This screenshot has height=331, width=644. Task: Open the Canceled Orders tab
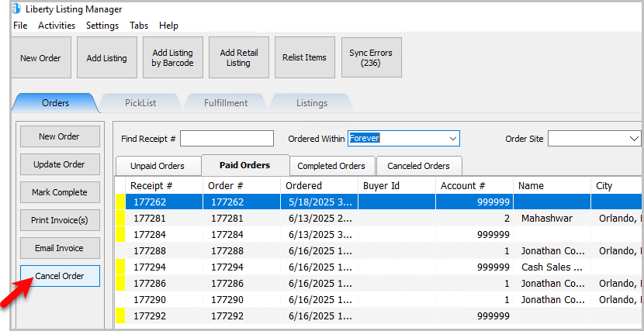click(418, 166)
